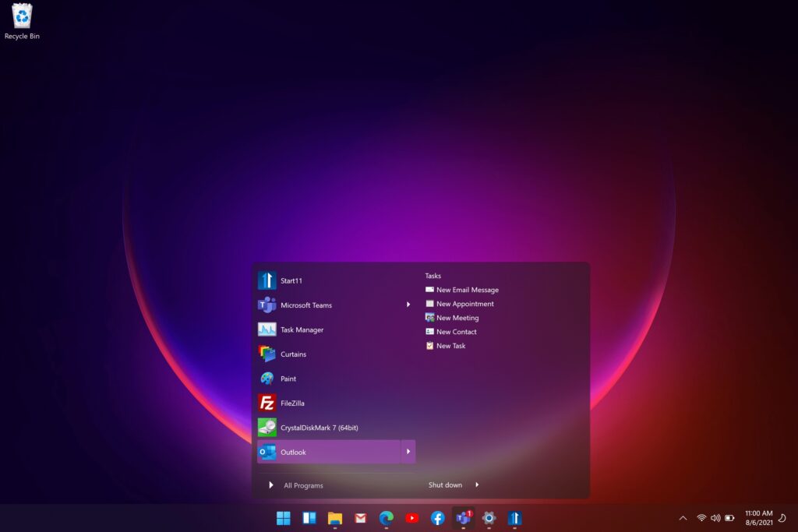The width and height of the screenshot is (798, 532).
Task: Open Paint from the start menu
Action: [x=336, y=379]
